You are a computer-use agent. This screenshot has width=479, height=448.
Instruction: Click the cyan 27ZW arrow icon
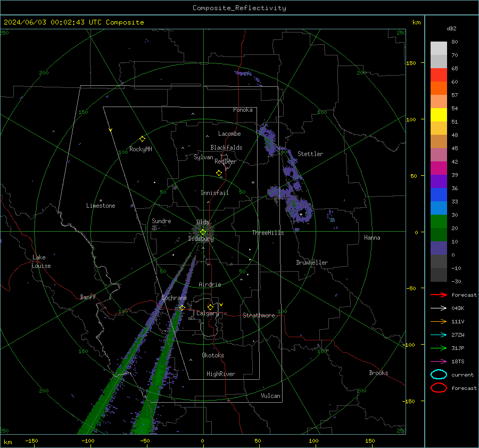pyautogui.click(x=439, y=335)
